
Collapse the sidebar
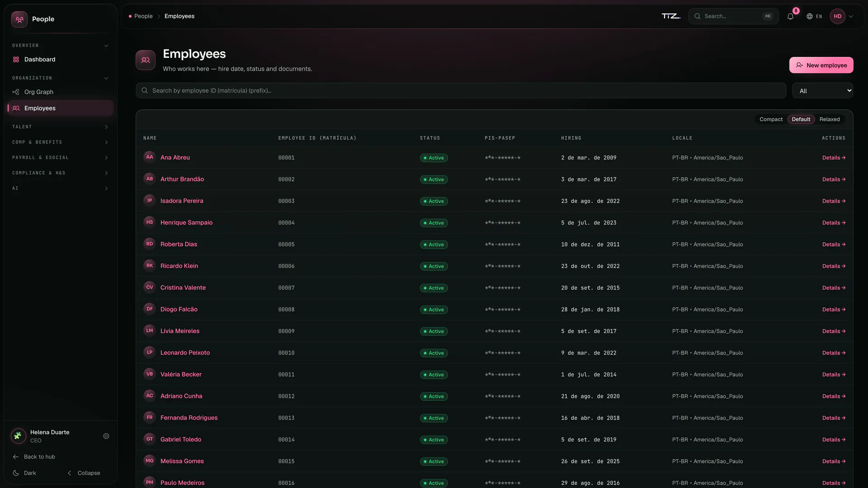point(84,473)
